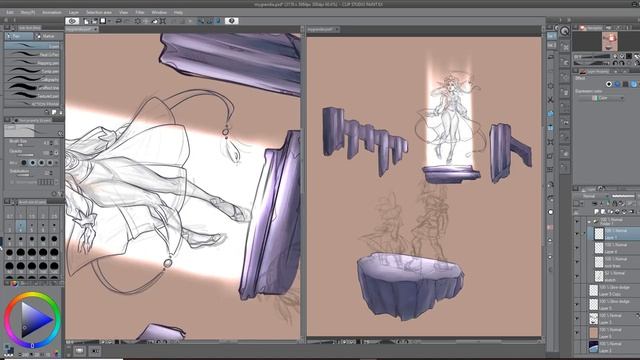Click the Fill icon in command bar
The height and width of the screenshot is (360, 640).
(x=155, y=21)
